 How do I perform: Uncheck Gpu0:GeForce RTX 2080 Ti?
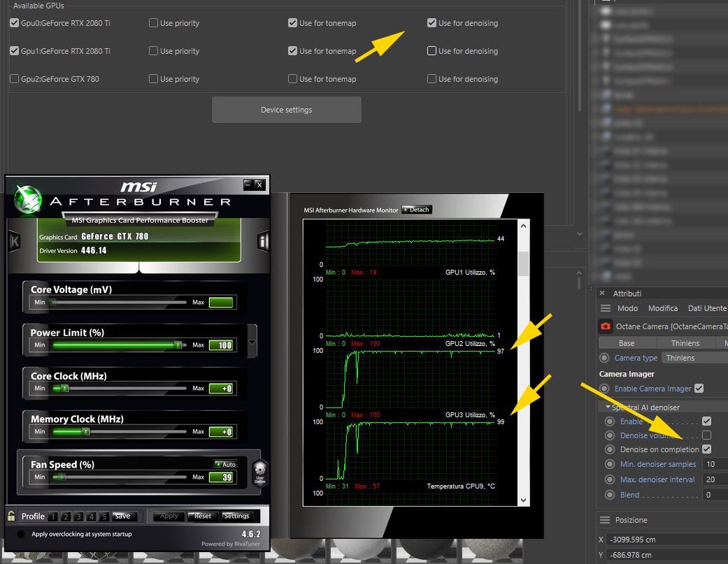tap(15, 23)
